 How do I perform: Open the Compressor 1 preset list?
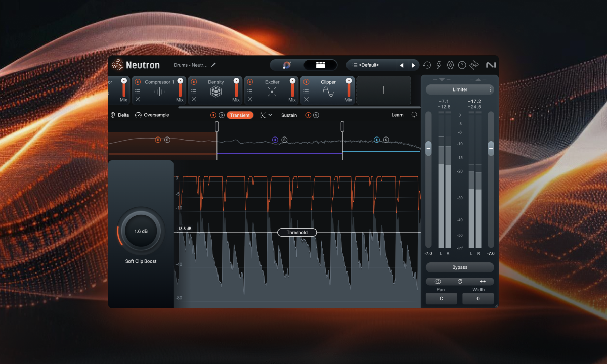tap(138, 92)
